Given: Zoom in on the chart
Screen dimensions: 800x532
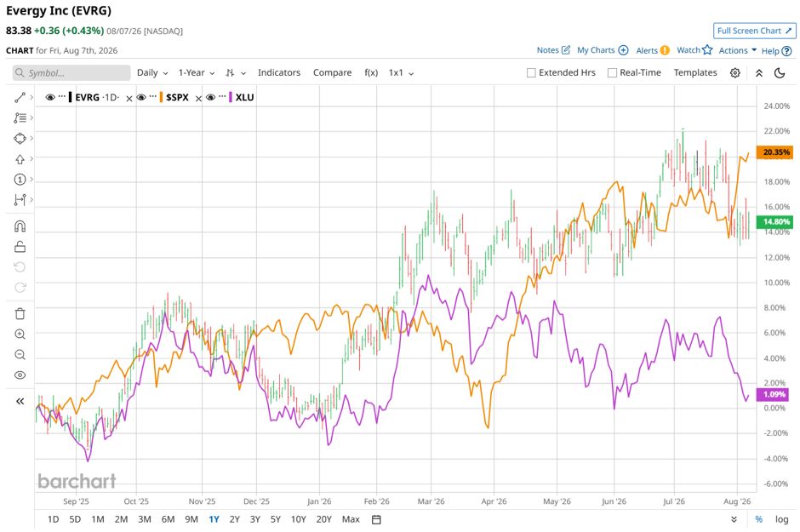Looking at the screenshot, I should (20, 334).
